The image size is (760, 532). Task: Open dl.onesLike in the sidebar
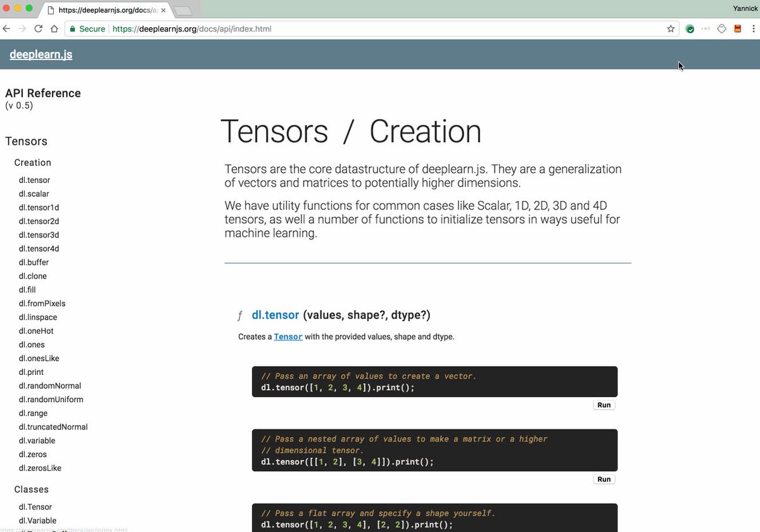click(x=39, y=358)
